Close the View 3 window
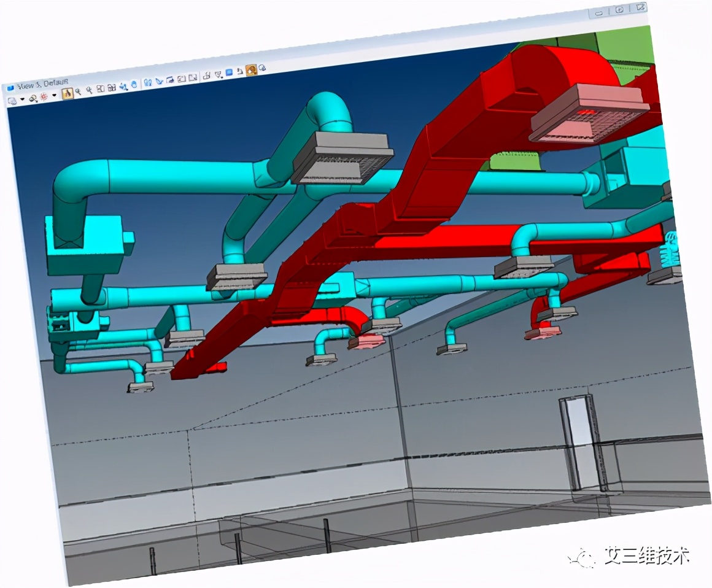Screen dimensions: 712x588 click(640, 7)
